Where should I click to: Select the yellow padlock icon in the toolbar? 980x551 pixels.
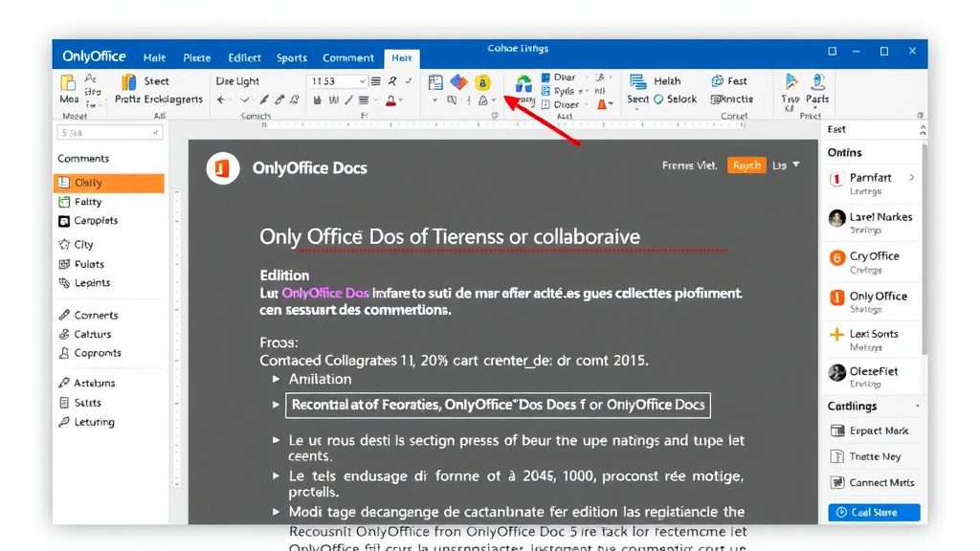481,84
